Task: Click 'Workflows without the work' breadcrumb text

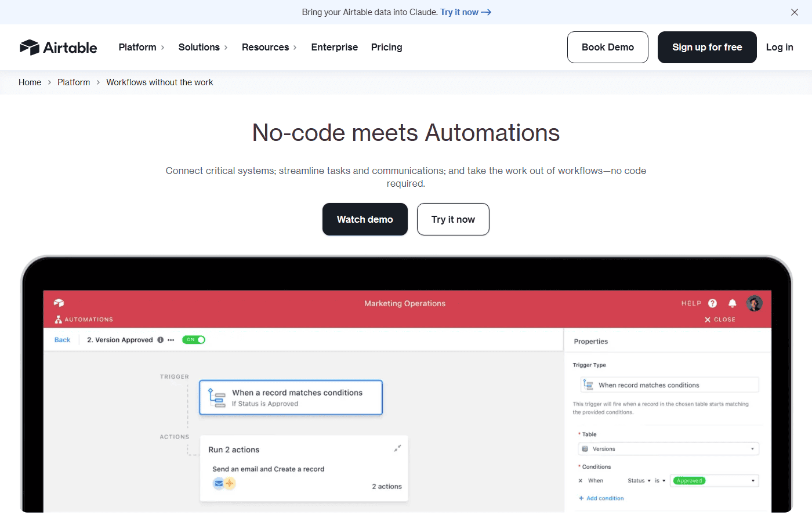Action: tap(160, 82)
